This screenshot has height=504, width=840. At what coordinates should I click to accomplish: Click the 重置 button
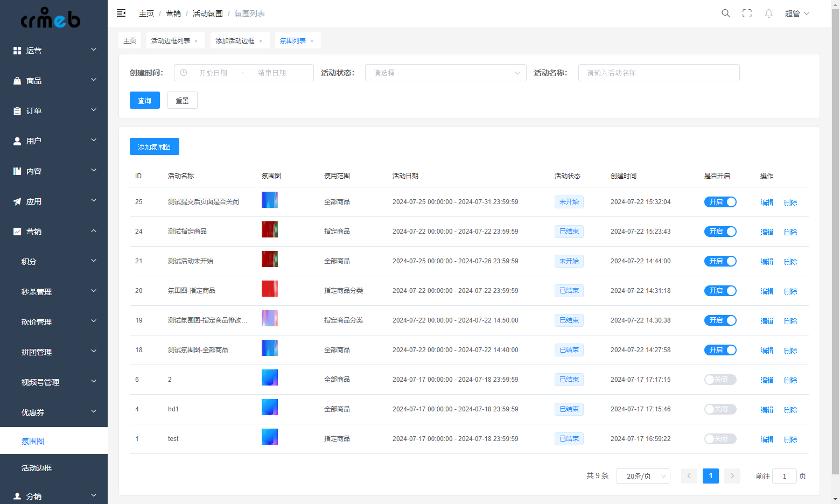click(x=183, y=100)
